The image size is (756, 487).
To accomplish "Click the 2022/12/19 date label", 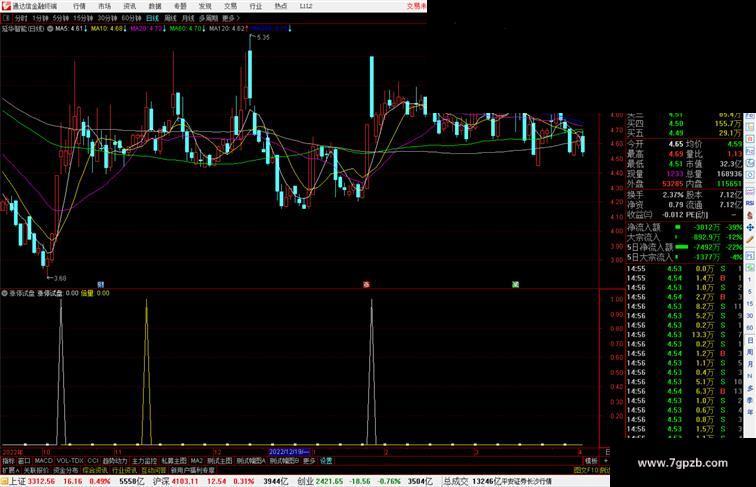I will point(289,452).
